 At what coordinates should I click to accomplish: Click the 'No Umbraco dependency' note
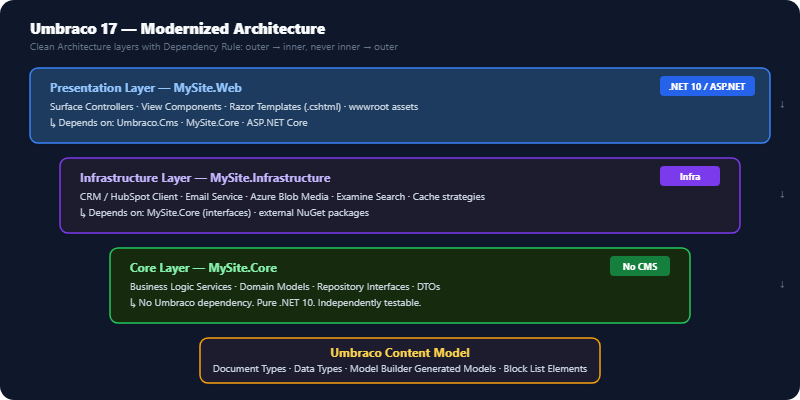pyautogui.click(x=276, y=303)
